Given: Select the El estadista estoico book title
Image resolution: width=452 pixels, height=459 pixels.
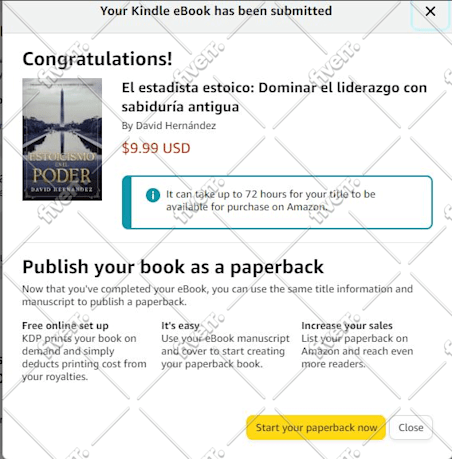Looking at the screenshot, I should [x=274, y=97].
